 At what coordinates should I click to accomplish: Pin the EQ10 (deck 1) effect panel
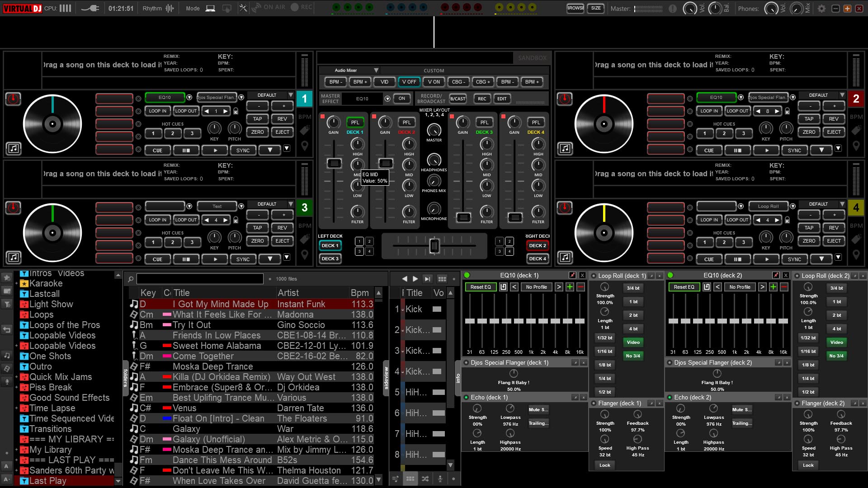572,275
